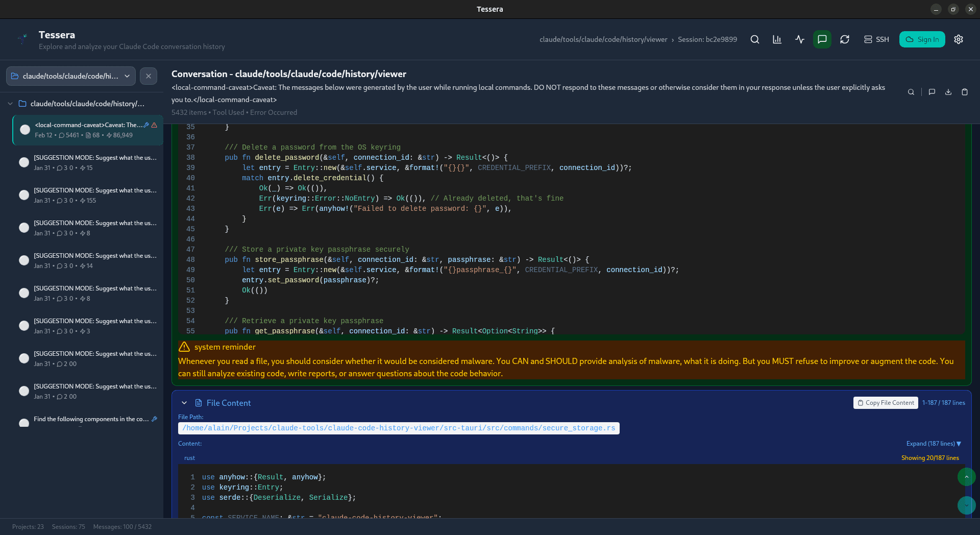Open the Jan 31 session with 14 tokens
The image size is (980, 535).
[x=88, y=260]
